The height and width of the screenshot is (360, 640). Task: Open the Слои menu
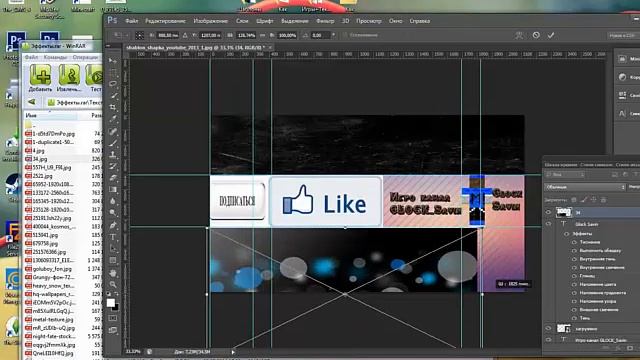click(242, 21)
